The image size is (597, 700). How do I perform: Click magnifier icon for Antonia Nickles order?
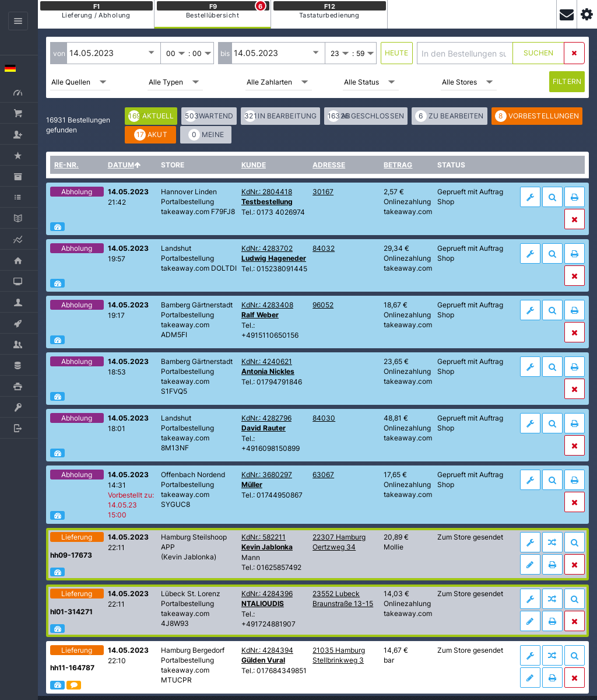point(552,367)
